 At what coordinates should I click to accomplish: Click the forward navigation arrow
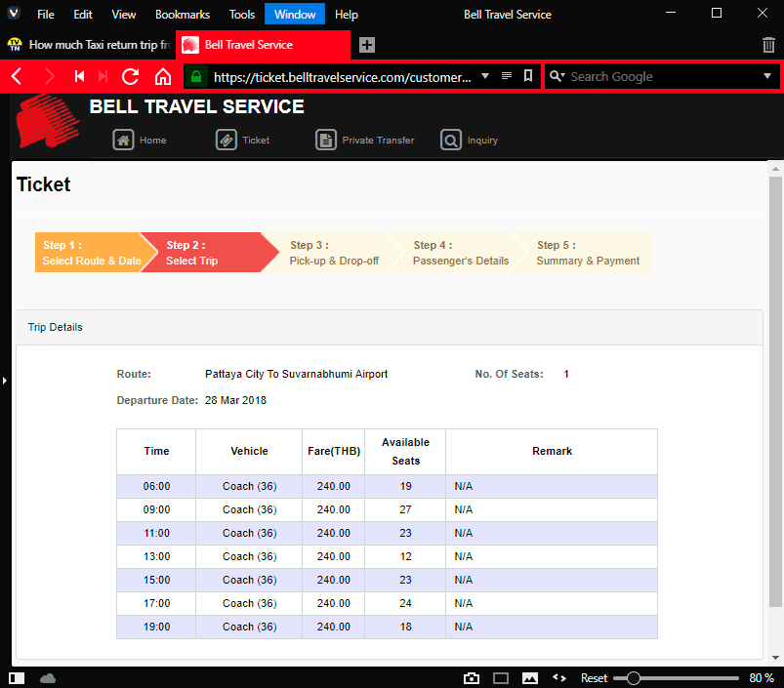coord(49,76)
